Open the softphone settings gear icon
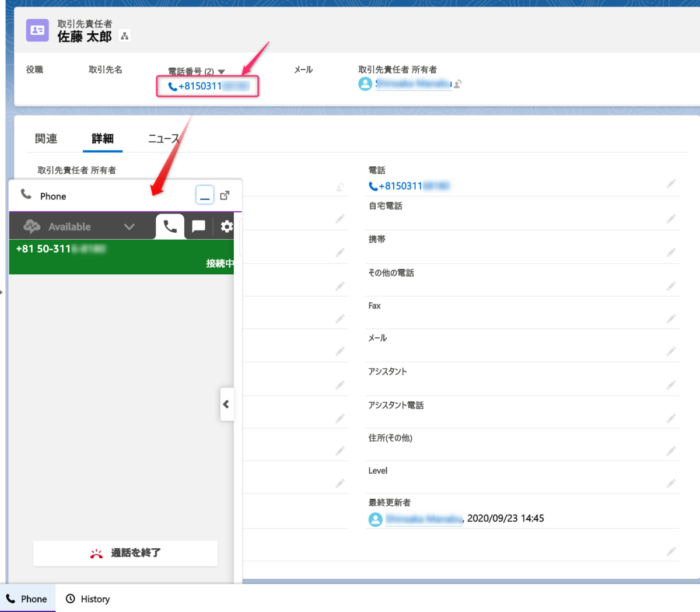This screenshot has width=700, height=612. tap(226, 226)
